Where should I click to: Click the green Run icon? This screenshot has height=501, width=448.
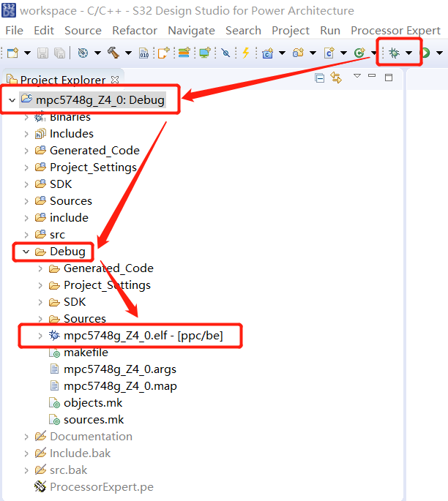425,53
